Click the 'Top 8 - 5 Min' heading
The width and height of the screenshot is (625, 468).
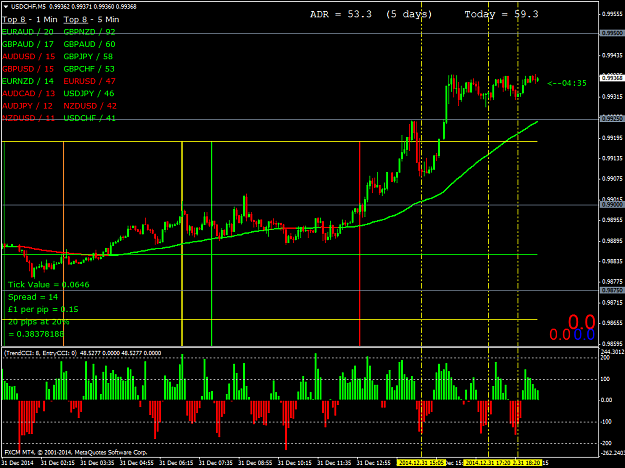pos(91,20)
